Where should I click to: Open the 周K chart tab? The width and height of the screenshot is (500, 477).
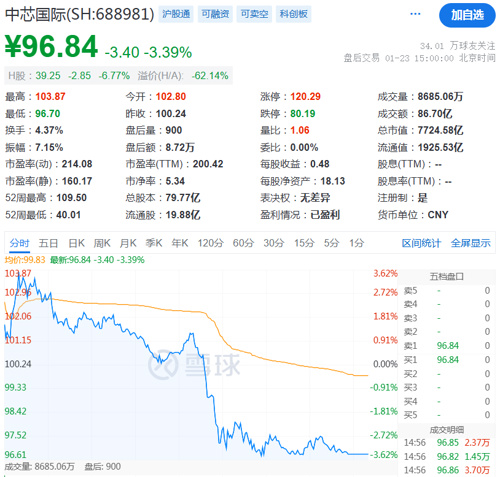[x=102, y=243]
